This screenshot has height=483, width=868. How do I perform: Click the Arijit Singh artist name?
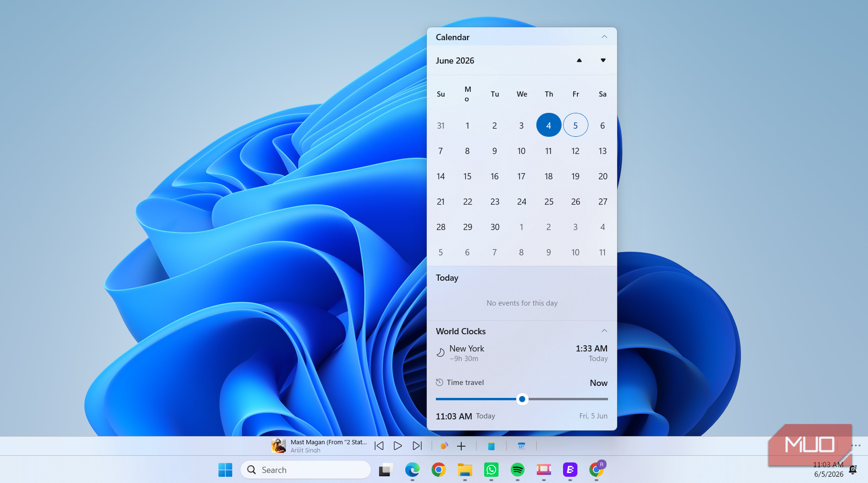[x=305, y=450]
